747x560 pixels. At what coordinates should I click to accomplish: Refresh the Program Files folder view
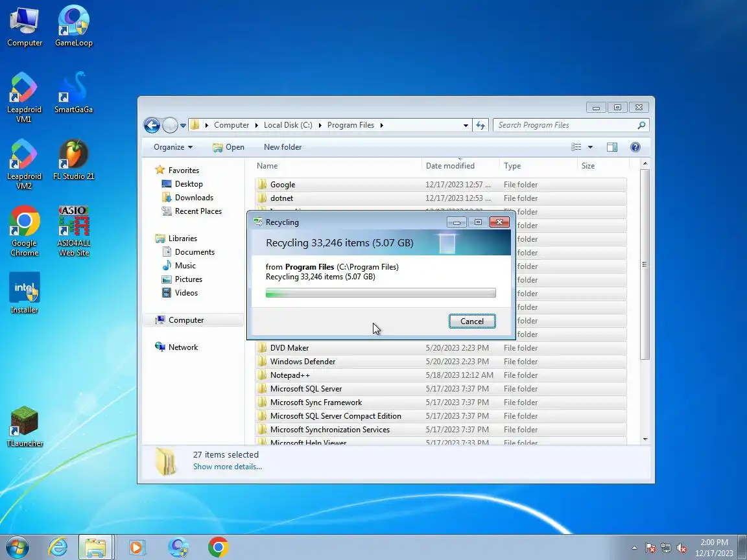click(480, 125)
